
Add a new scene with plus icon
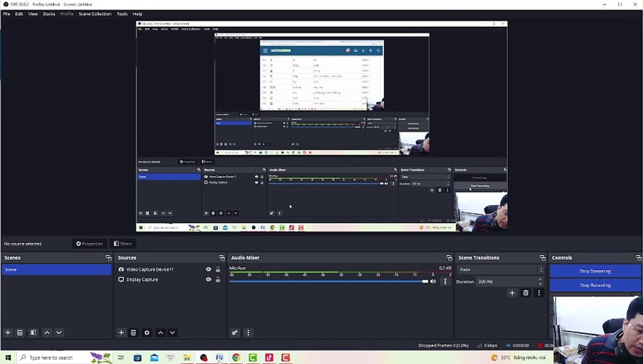(8, 332)
